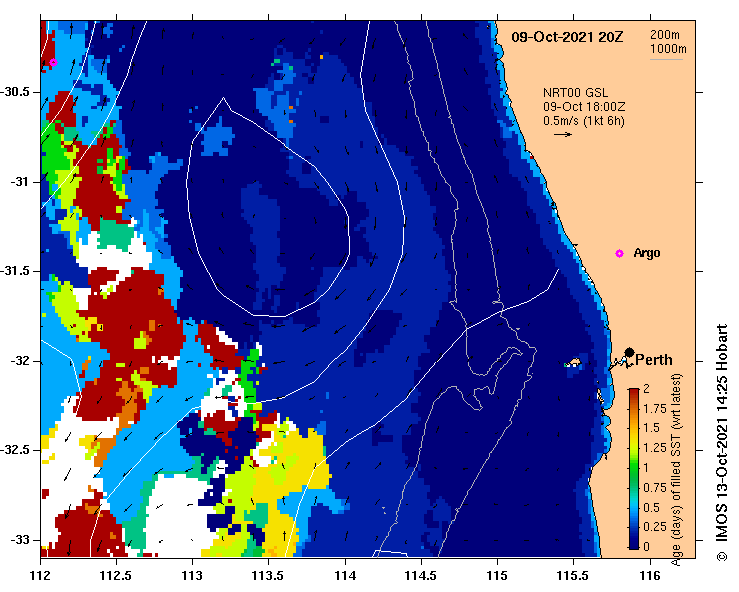This screenshot has height=592, width=739.
Task: Click the 1000m isobath legend label
Action: (x=668, y=49)
